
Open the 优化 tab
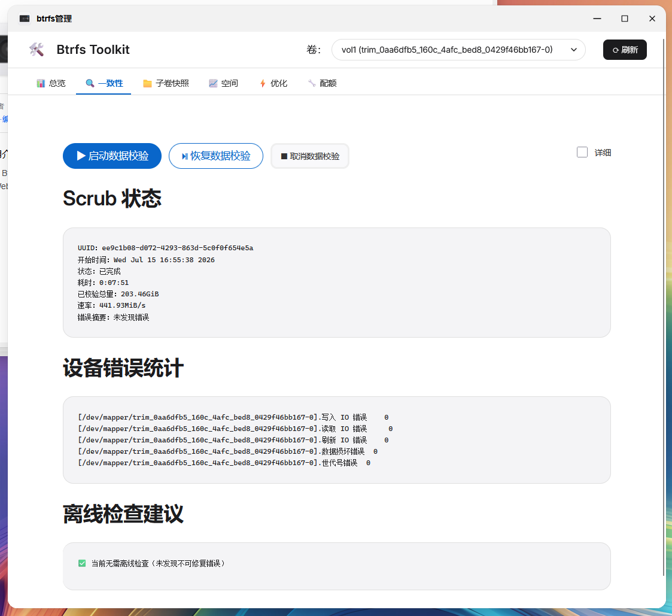pyautogui.click(x=273, y=83)
